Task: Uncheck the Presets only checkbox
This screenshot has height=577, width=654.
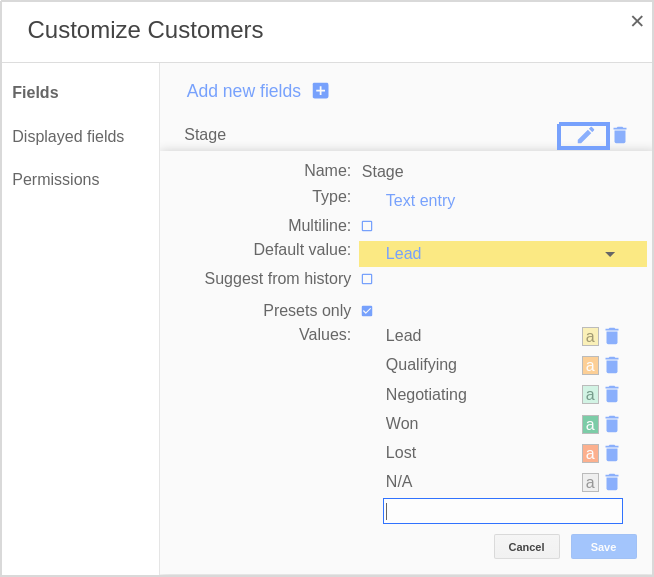Action: [x=367, y=311]
